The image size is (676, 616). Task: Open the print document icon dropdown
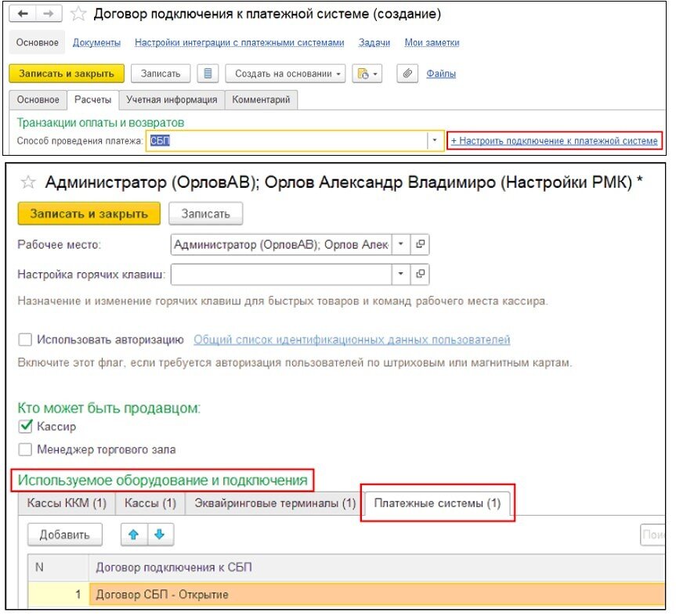click(367, 74)
